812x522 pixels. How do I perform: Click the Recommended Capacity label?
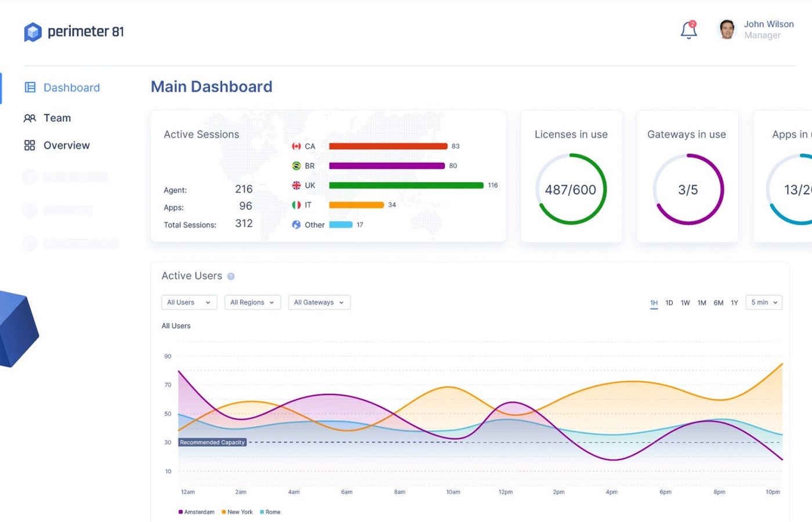(x=212, y=443)
